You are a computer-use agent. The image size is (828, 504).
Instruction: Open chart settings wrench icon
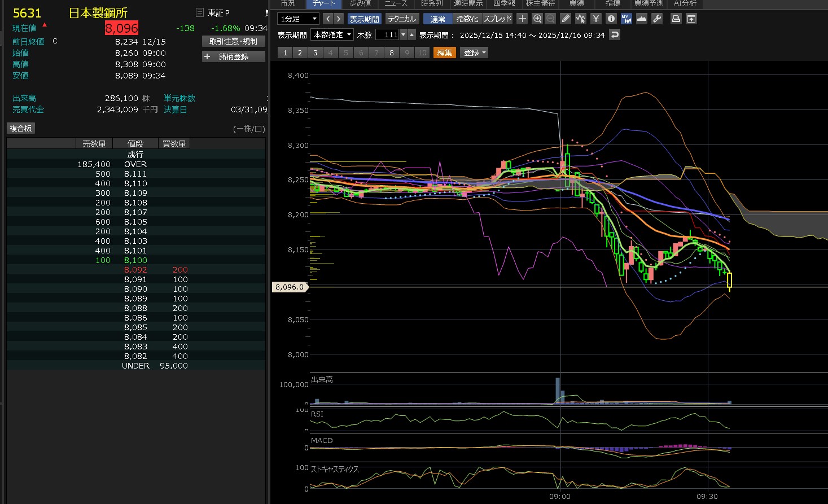(657, 19)
